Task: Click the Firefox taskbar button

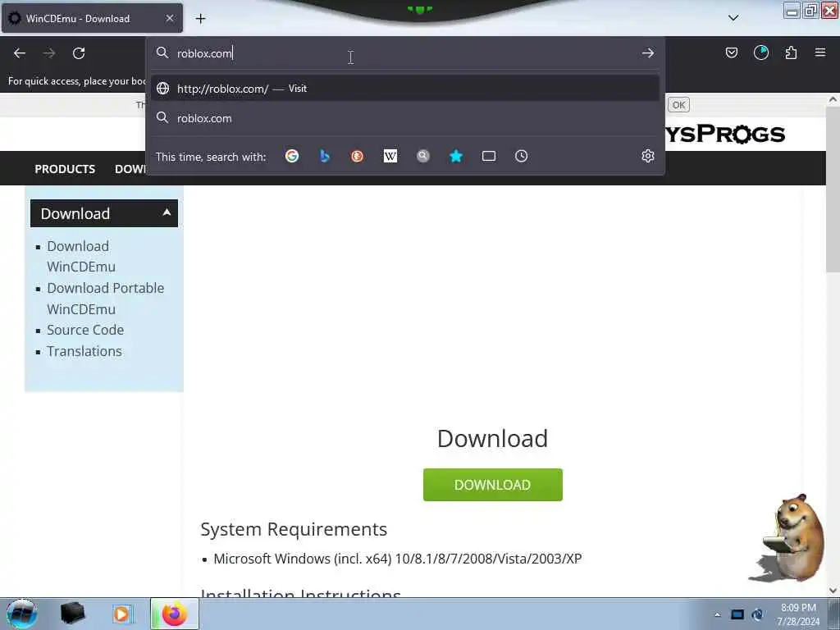Action: point(175,614)
